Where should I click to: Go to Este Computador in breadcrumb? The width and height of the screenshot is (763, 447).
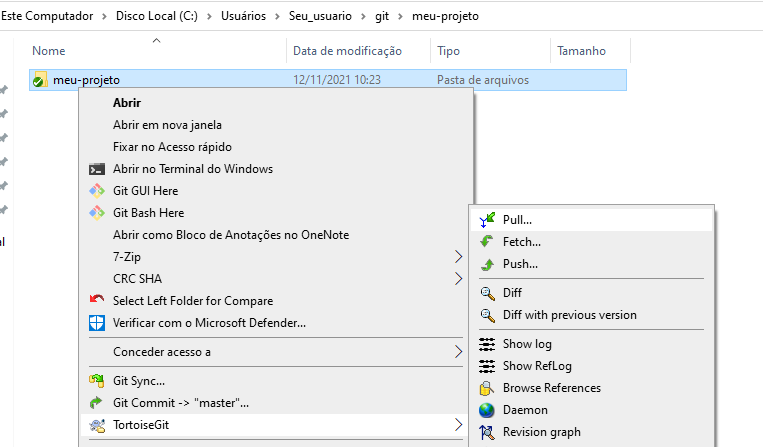coord(47,16)
